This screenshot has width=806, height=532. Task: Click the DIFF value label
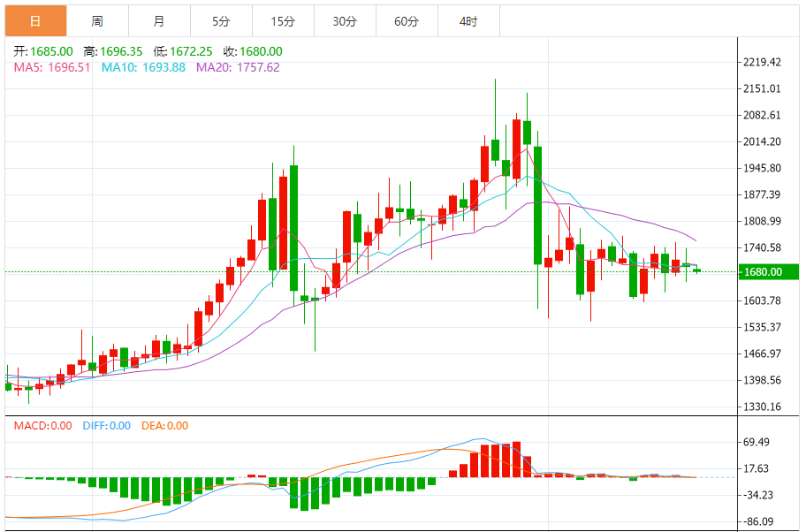click(106, 426)
